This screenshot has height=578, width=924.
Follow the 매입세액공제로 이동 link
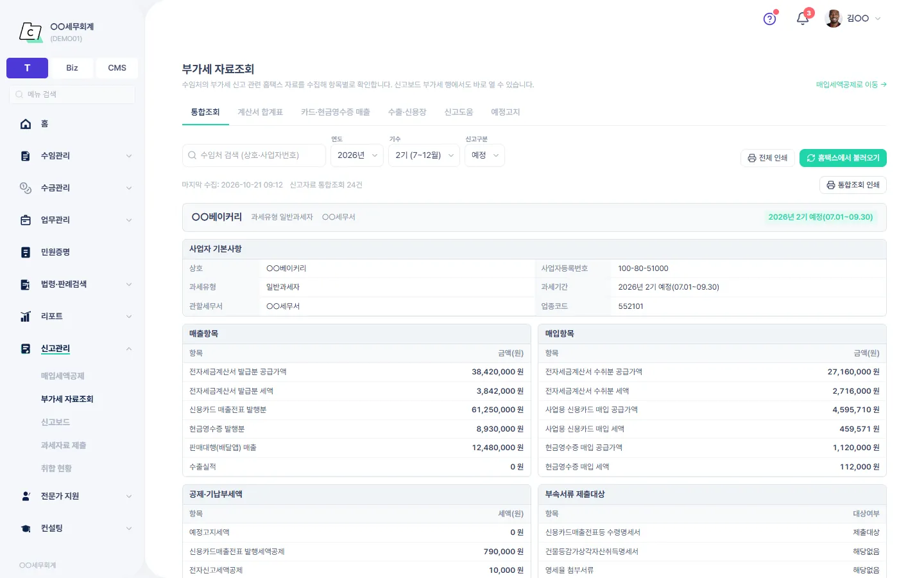[x=851, y=85]
